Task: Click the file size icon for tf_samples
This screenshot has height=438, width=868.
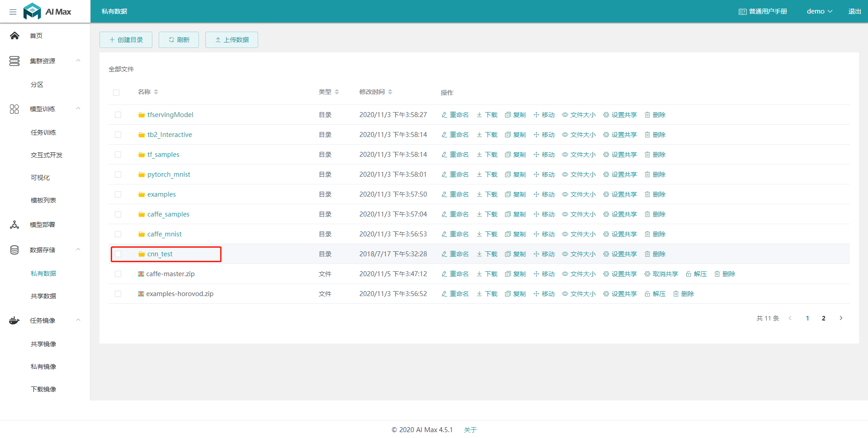Action: [x=564, y=154]
